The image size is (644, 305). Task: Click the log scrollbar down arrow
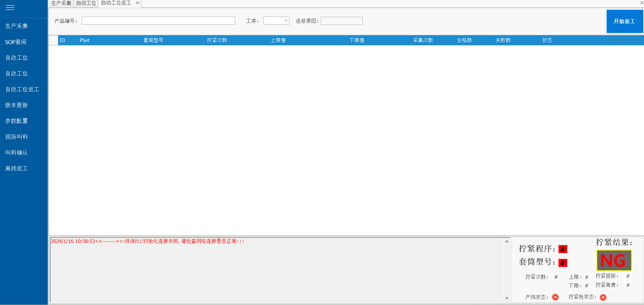click(x=507, y=298)
